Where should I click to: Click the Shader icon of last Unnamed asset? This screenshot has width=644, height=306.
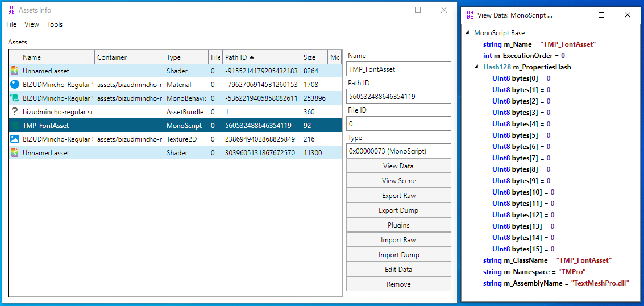(x=15, y=153)
